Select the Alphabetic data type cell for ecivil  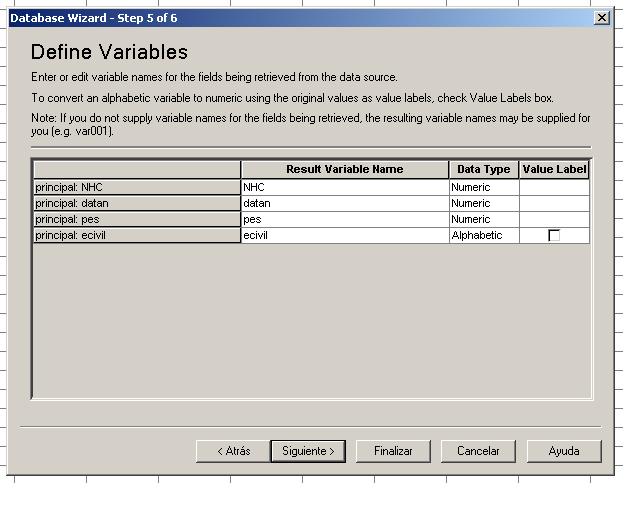(x=484, y=236)
